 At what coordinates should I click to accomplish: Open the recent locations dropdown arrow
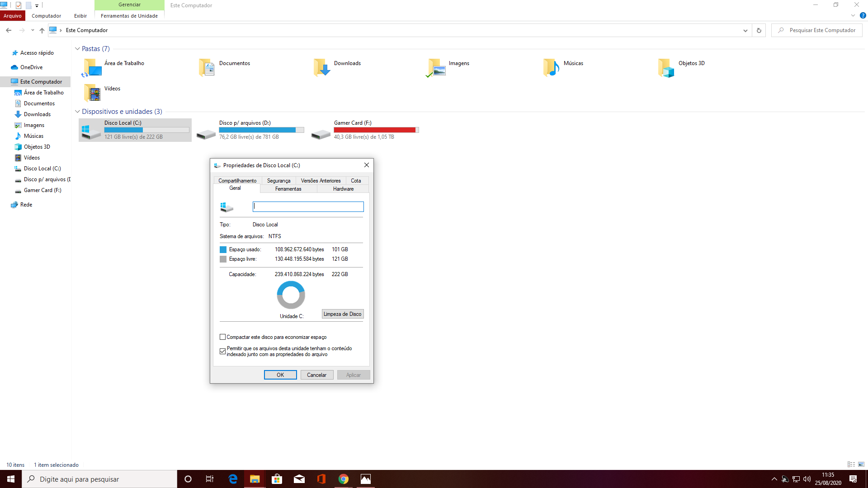tap(33, 30)
